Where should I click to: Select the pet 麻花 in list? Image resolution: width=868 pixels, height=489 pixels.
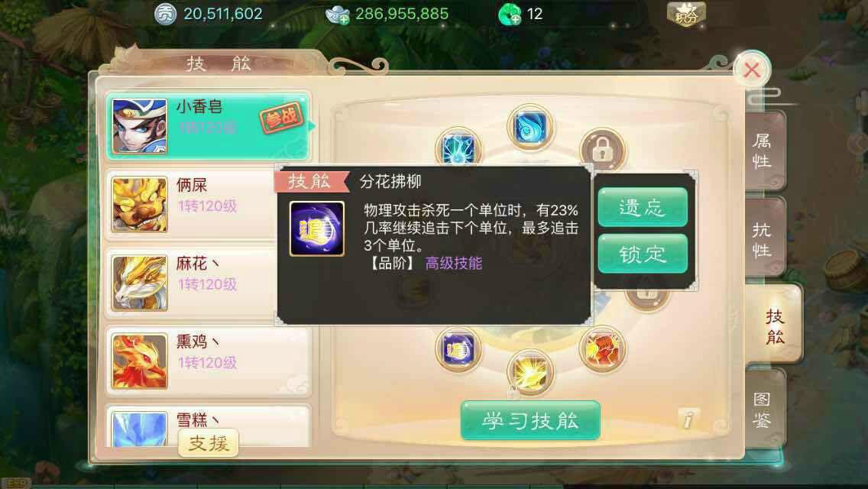pyautogui.click(x=208, y=283)
